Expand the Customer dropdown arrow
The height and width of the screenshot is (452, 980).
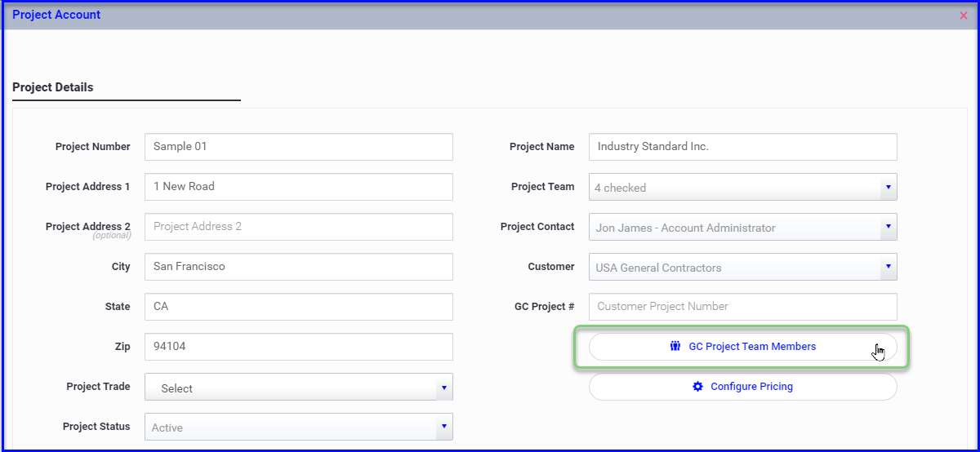(889, 267)
